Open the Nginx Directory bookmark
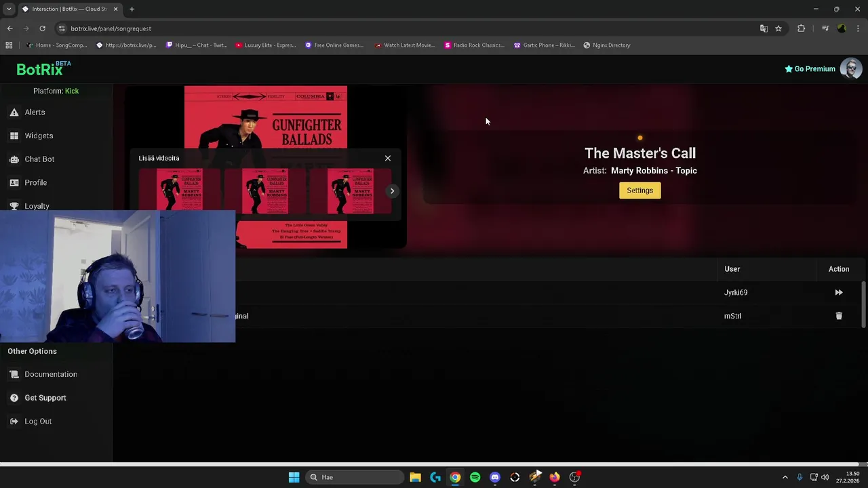Screen dimensions: 868x488 coord(607,45)
